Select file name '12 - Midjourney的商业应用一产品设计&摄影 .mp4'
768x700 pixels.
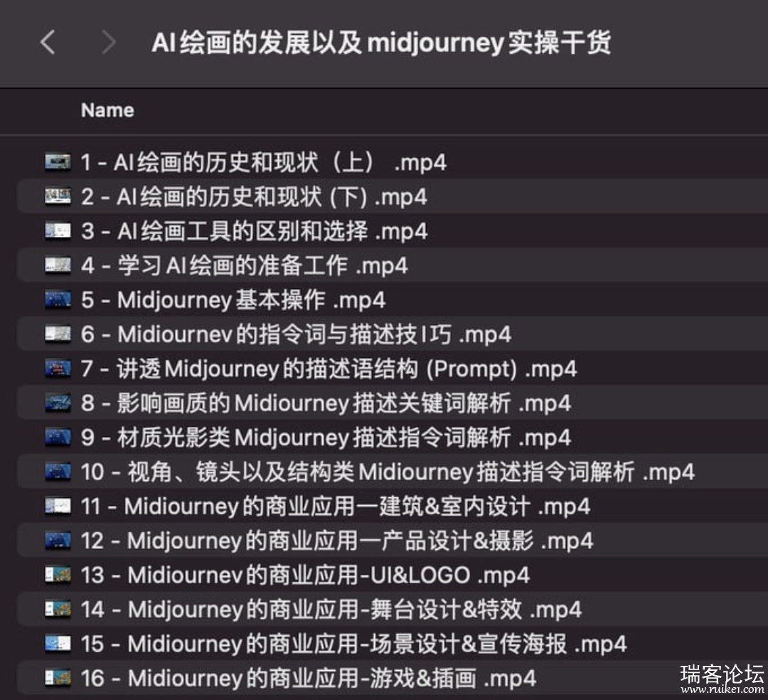pos(337,541)
